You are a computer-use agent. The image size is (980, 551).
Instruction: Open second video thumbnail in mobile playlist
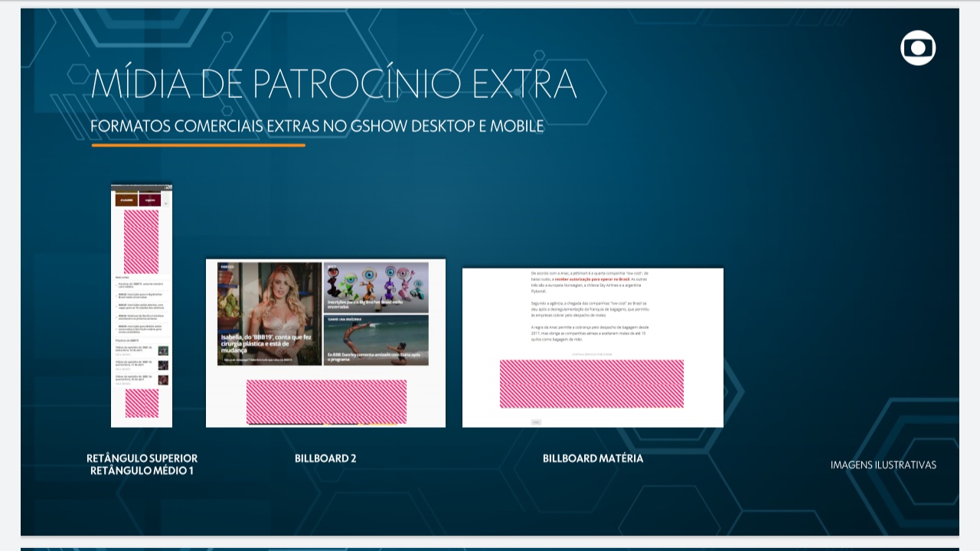[x=163, y=365]
